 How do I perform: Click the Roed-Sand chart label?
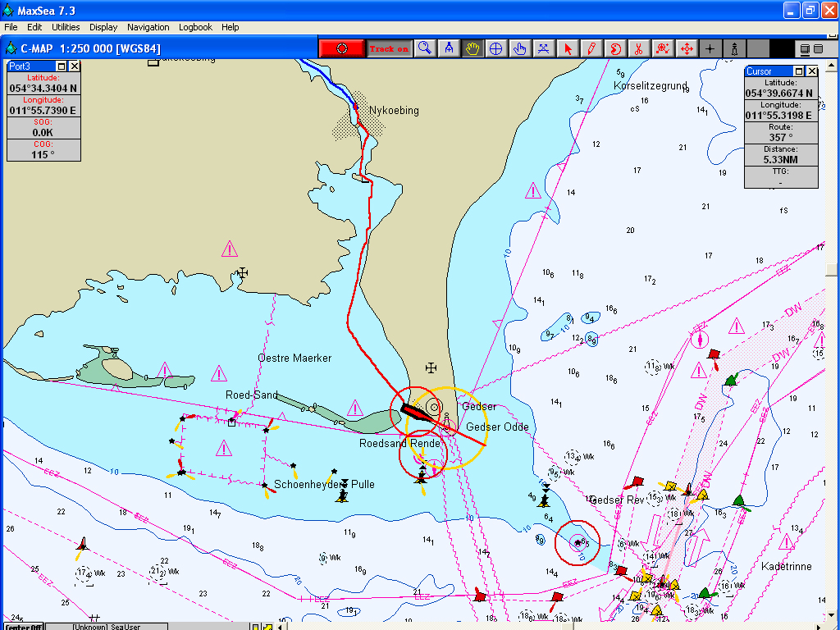(252, 395)
